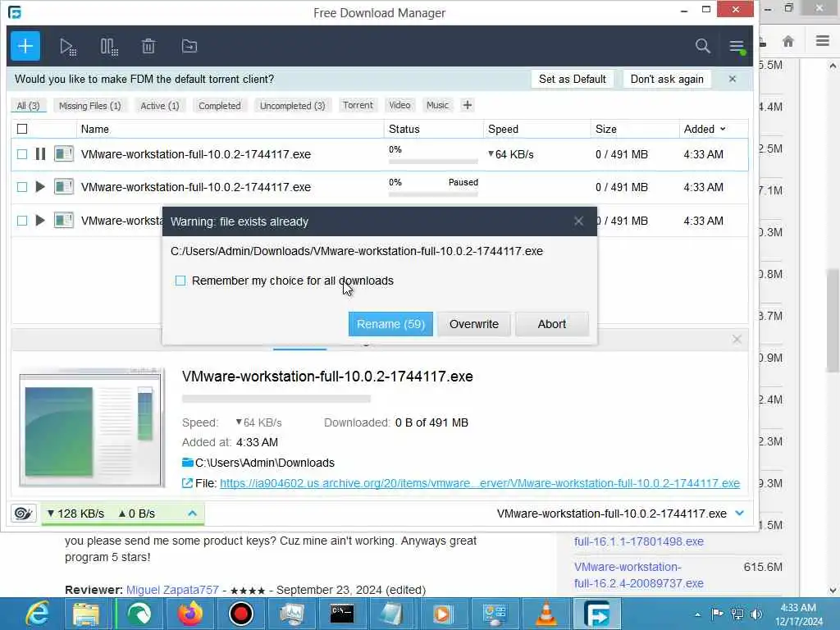Enable Remember my choice for all downloads
Screen dimensions: 840x630
click(x=180, y=281)
